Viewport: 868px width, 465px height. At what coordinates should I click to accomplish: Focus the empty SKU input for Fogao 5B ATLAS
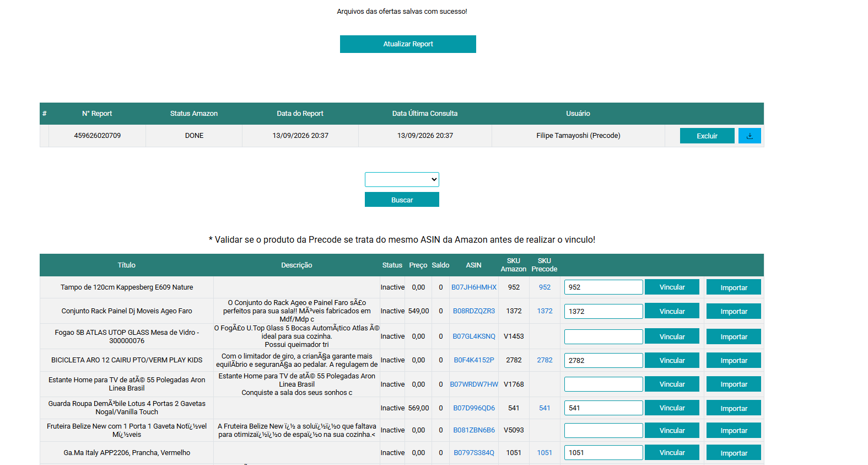click(603, 336)
